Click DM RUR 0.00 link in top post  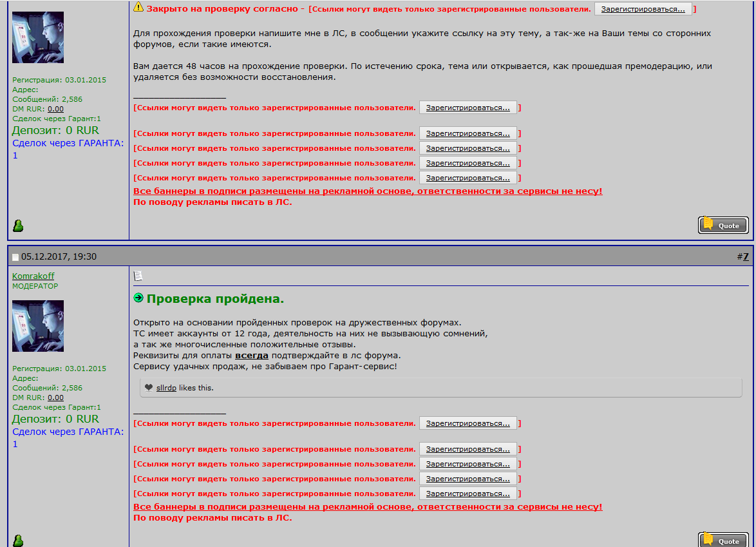point(55,109)
